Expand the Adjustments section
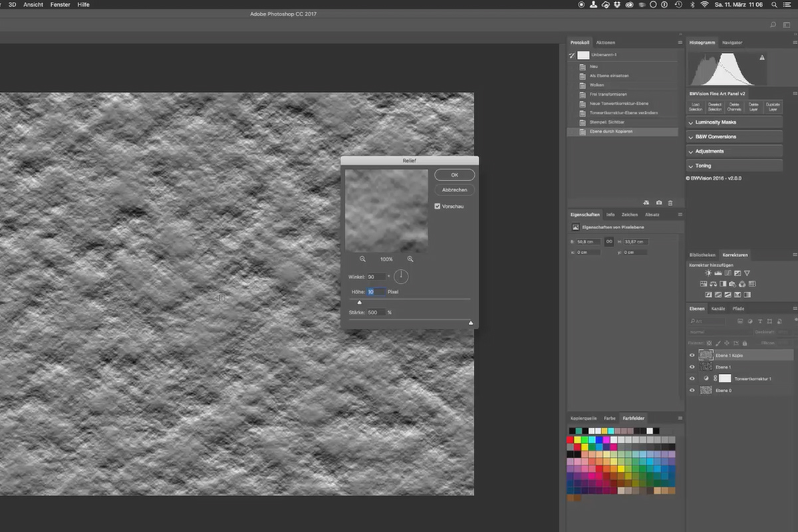The height and width of the screenshot is (532, 798). coord(734,152)
